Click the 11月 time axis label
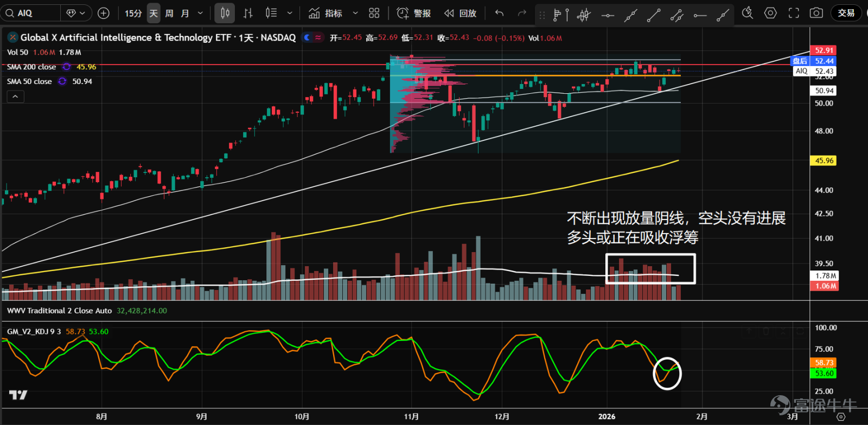Viewport: 868px width, 425px height. coord(411,416)
